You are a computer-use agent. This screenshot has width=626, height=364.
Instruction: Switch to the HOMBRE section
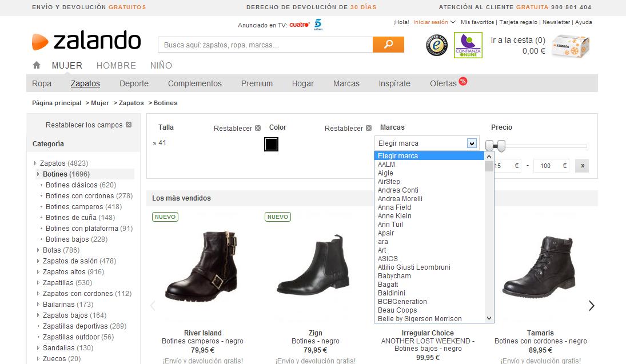pos(116,65)
